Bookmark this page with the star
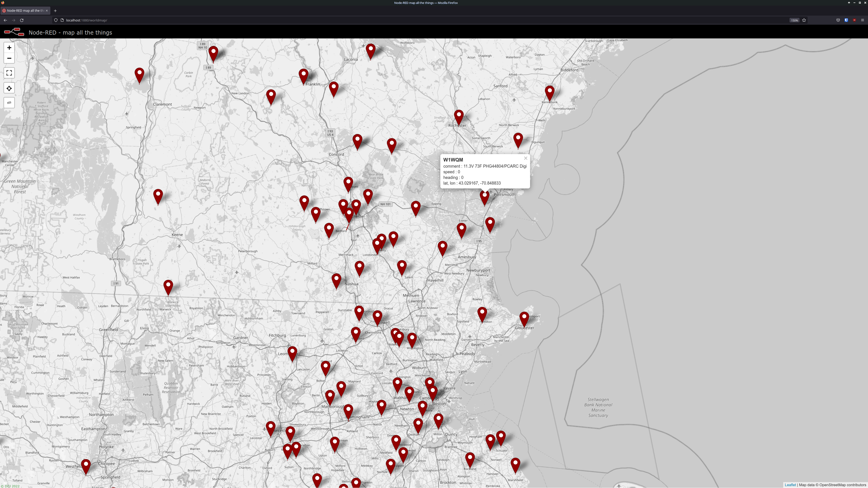Screen dimensions: 868x488 [x=804, y=20]
